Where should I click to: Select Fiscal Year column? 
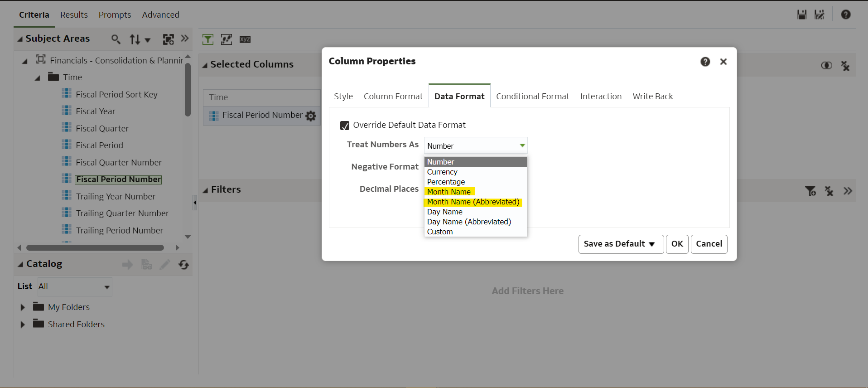pyautogui.click(x=96, y=112)
